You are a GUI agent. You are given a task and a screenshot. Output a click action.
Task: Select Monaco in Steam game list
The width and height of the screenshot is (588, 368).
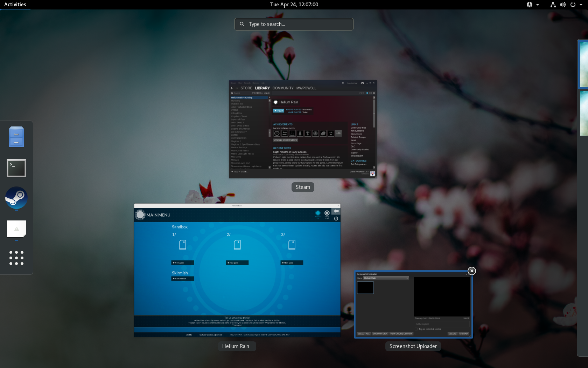[x=235, y=160]
